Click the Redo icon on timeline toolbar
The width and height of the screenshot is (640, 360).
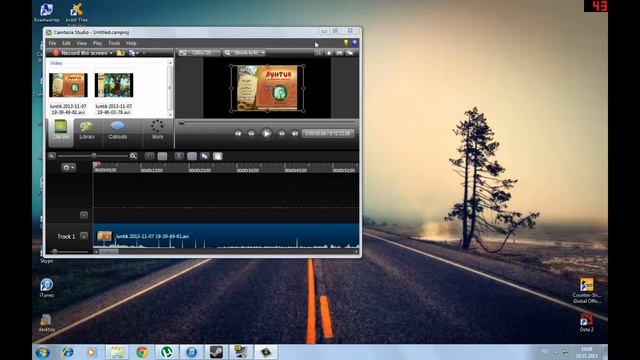[162, 156]
